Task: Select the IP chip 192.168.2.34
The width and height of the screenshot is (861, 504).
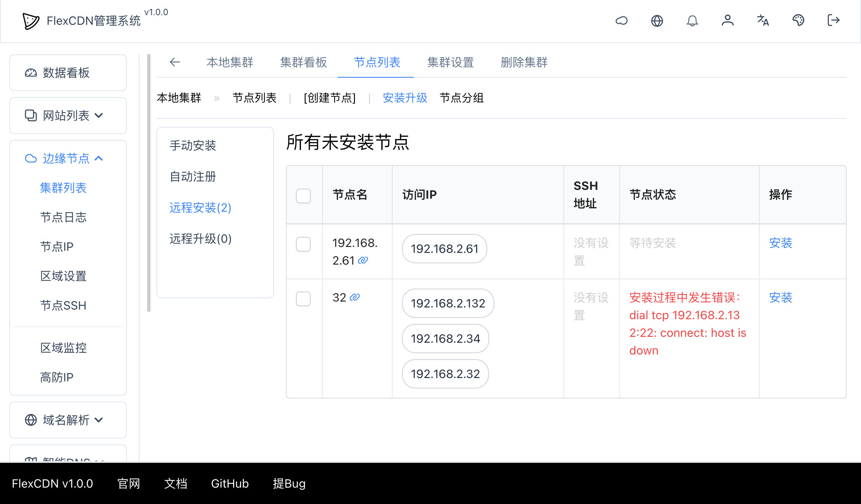Action: (445, 339)
